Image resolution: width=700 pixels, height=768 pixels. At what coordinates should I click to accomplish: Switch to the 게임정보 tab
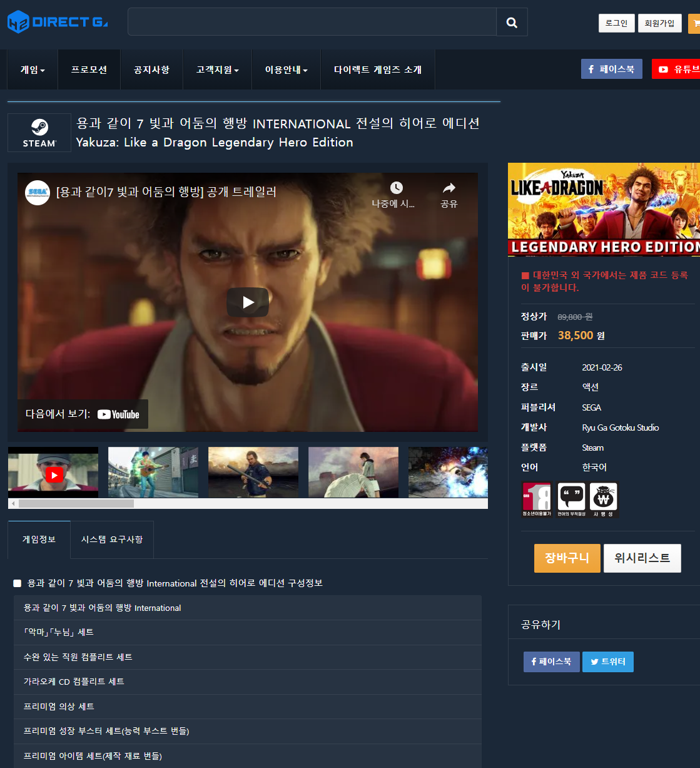pos(39,540)
